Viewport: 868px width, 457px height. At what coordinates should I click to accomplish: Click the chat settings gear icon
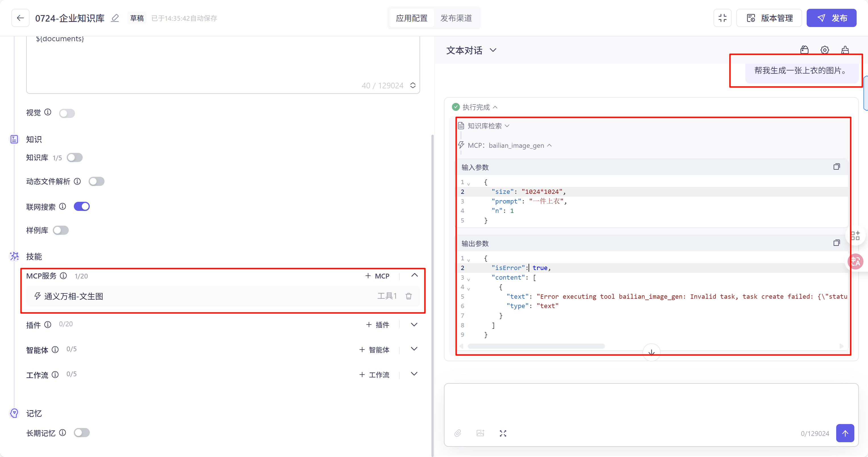pos(825,50)
